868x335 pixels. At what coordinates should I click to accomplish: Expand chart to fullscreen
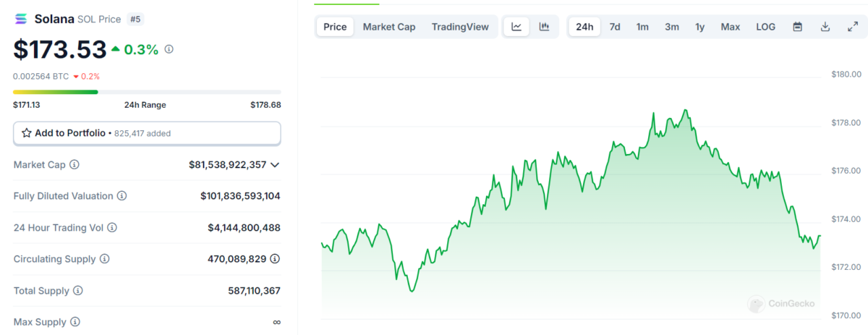click(852, 27)
